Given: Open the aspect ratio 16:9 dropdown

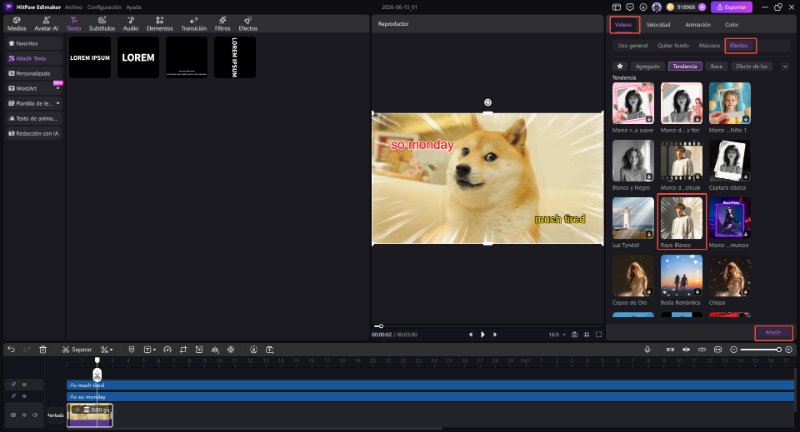Looking at the screenshot, I should 557,335.
